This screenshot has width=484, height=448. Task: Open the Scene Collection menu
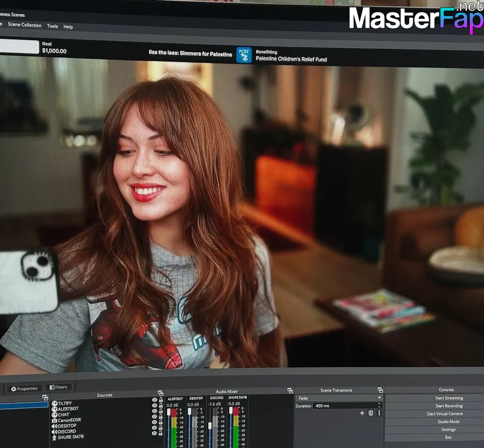[24, 25]
